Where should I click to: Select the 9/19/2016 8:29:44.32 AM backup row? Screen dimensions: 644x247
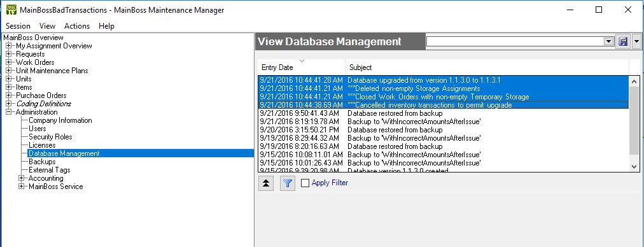click(x=443, y=138)
